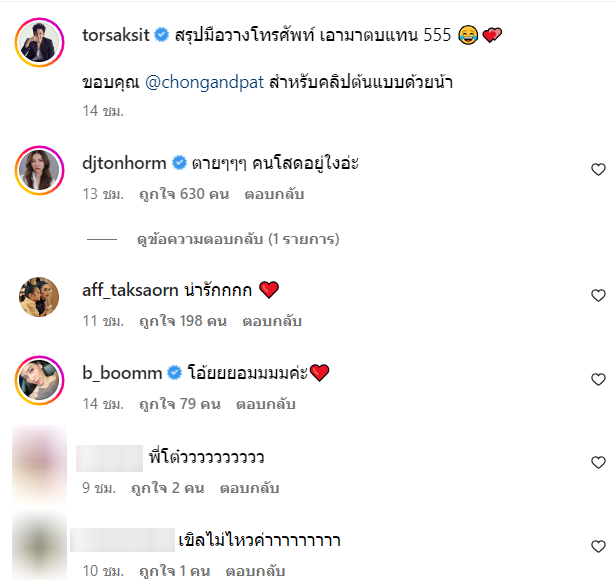This screenshot has width=616, height=587.
Task: Expand djtonhorm's replies (1 รายการ)
Action: pos(238,239)
